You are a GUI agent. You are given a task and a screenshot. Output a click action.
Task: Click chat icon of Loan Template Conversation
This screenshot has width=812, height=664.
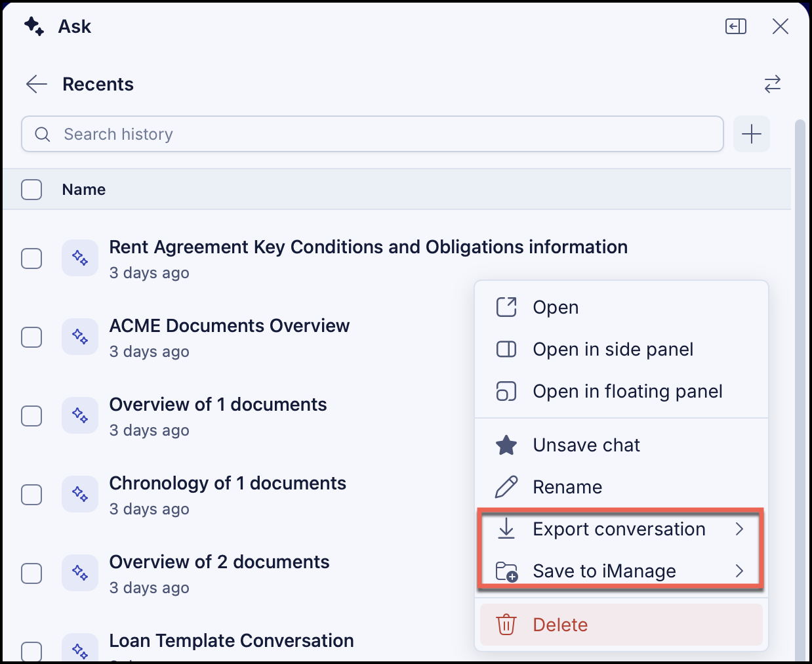click(x=80, y=648)
